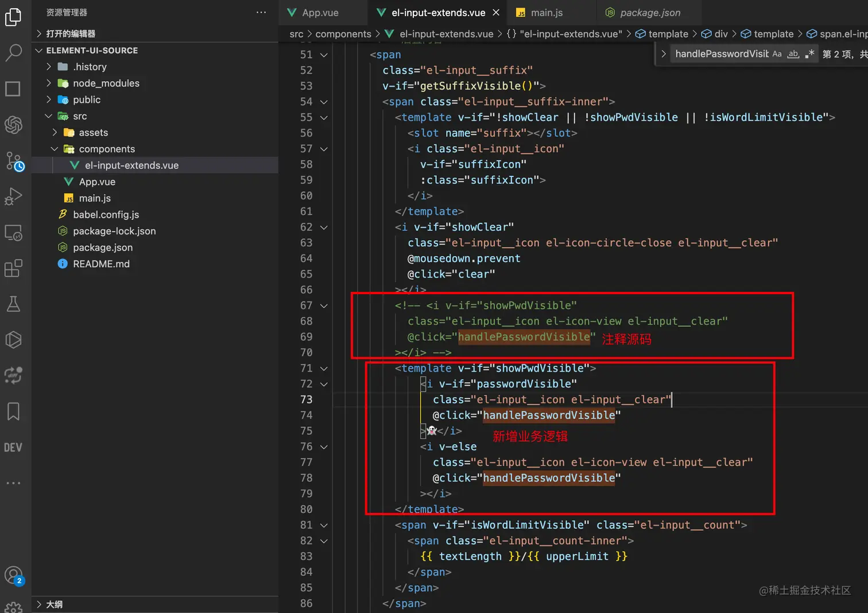
Task: Open the hexagon play icon in activity bar
Action: click(x=13, y=340)
